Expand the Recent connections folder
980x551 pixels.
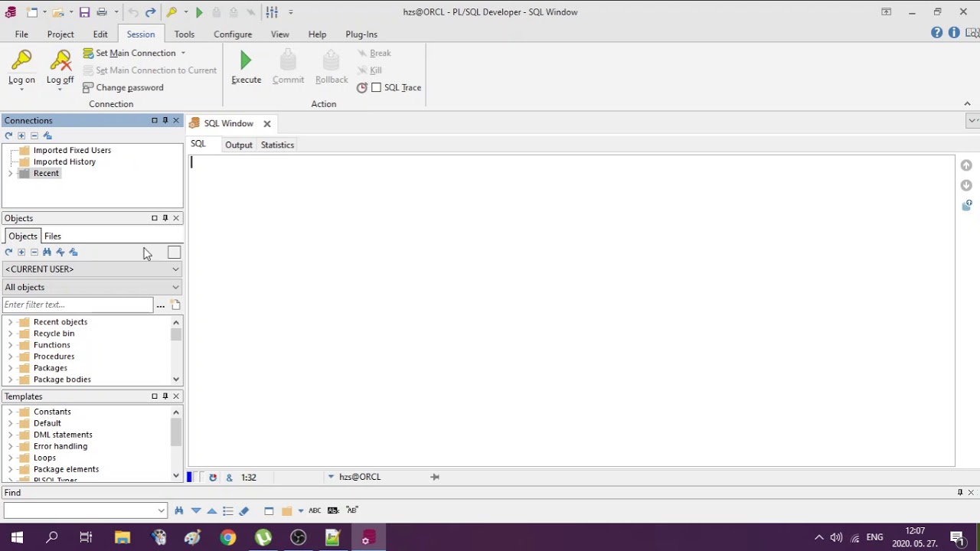pyautogui.click(x=10, y=174)
